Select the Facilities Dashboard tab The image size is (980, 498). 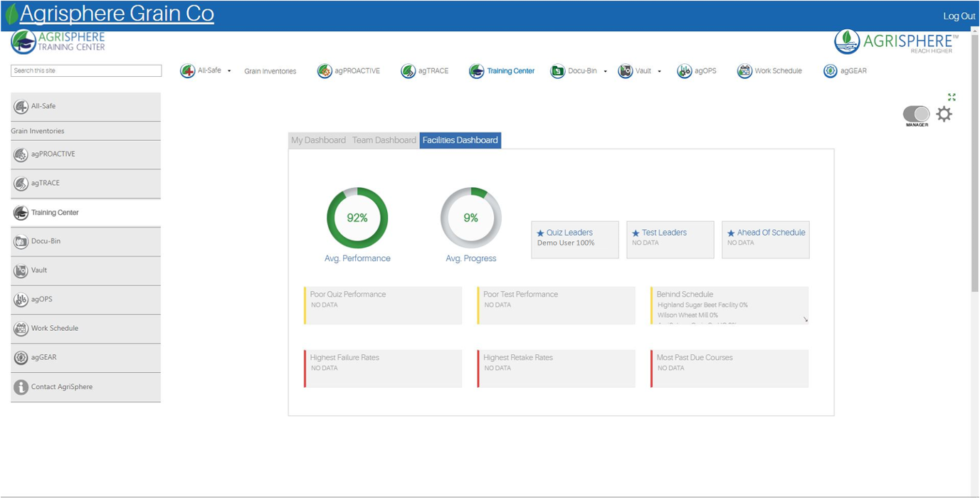click(x=460, y=140)
